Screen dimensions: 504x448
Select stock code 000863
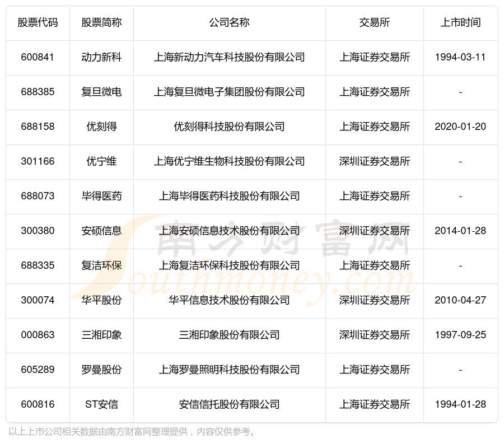coord(38,335)
